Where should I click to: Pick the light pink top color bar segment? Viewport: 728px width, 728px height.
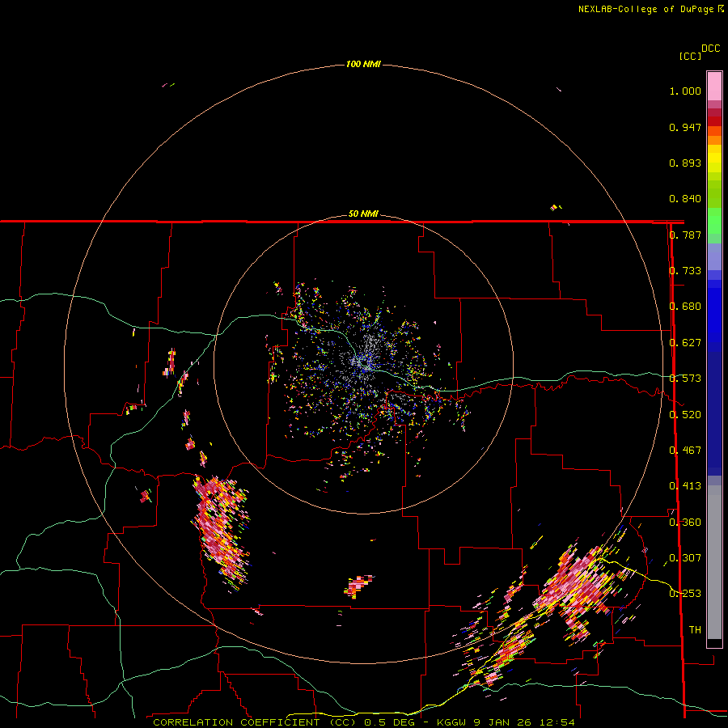pyautogui.click(x=714, y=86)
